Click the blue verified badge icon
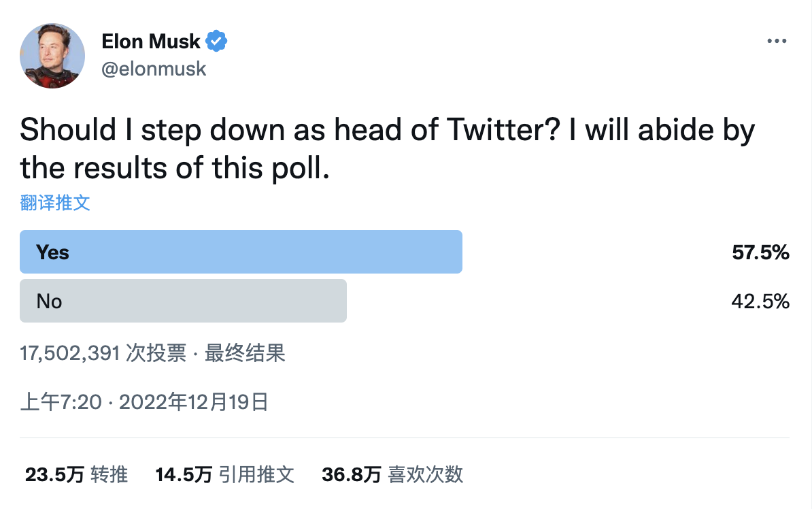This screenshot has width=812, height=509. (x=216, y=41)
